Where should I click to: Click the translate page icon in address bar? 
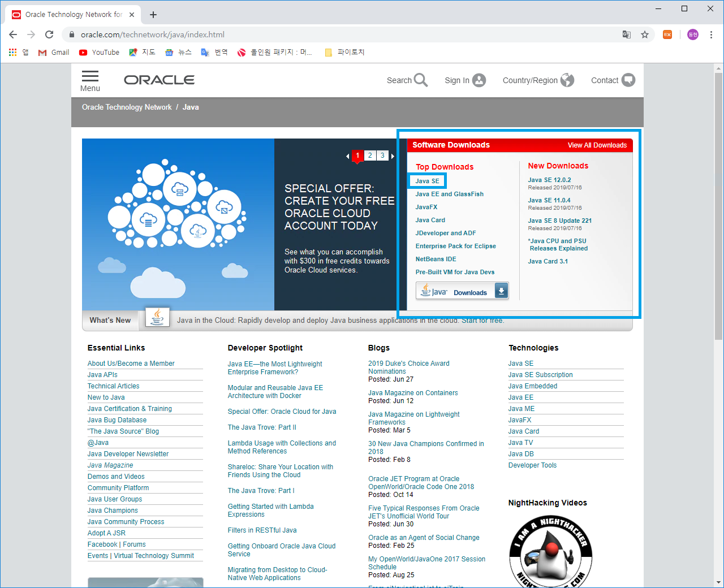click(x=627, y=34)
